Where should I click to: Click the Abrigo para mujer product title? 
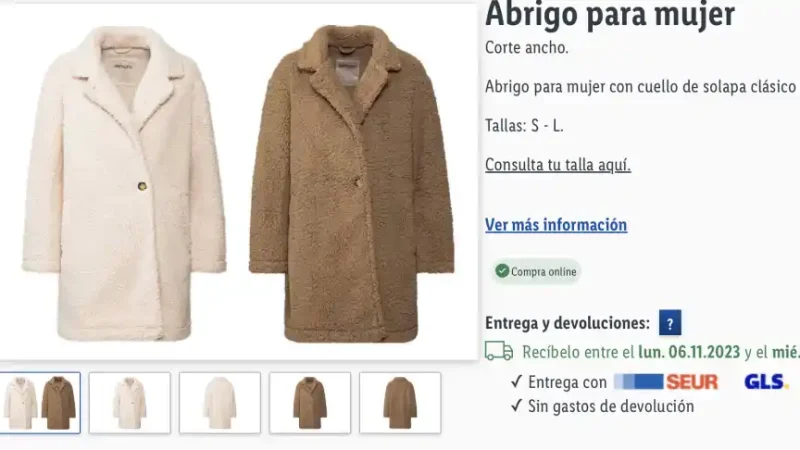click(x=610, y=14)
